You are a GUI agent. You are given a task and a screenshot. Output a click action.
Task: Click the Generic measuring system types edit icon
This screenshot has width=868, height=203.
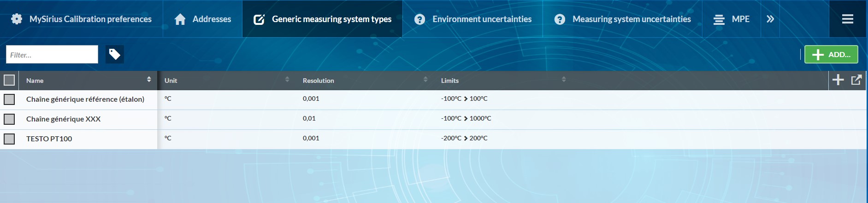[x=259, y=19]
